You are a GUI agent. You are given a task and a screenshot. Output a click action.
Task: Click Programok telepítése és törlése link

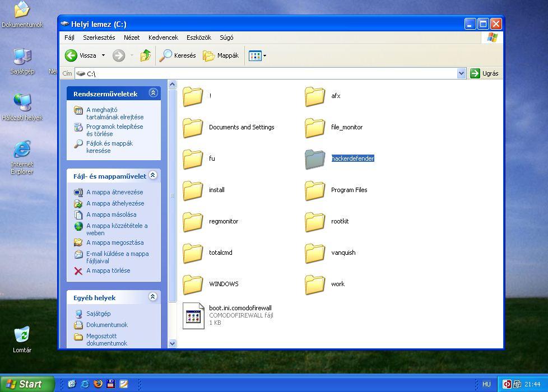[x=115, y=130]
